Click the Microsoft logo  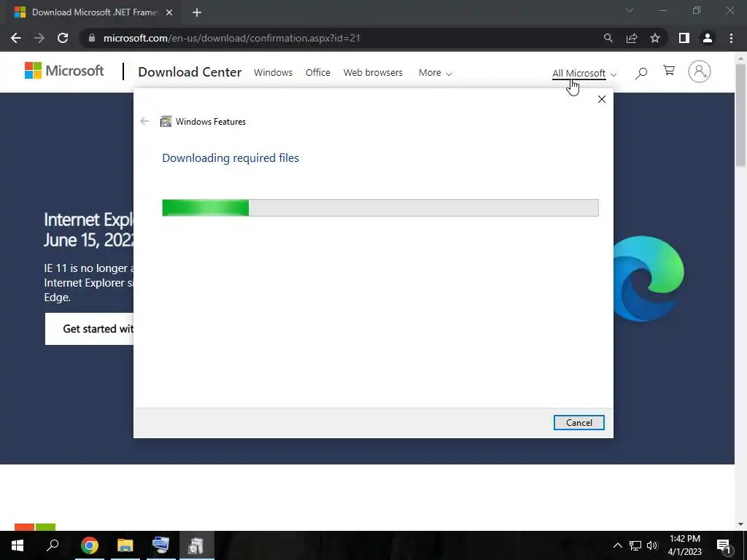tap(64, 71)
